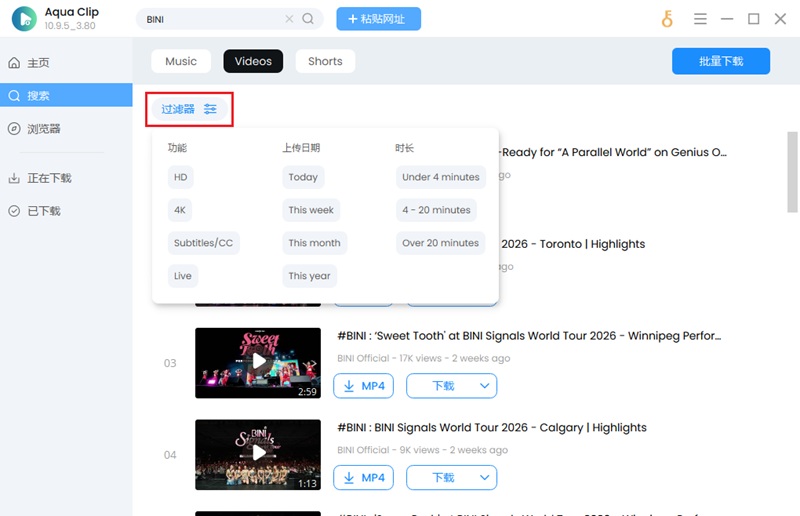Clear the BINI search text
800x516 pixels.
click(x=289, y=19)
